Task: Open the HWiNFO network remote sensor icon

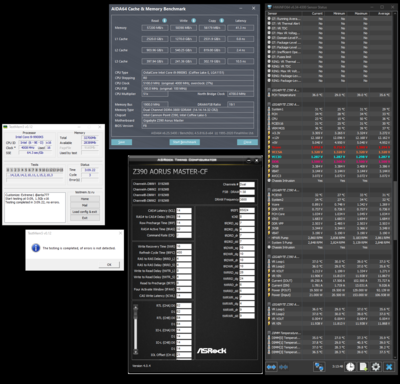Action: [319, 367]
